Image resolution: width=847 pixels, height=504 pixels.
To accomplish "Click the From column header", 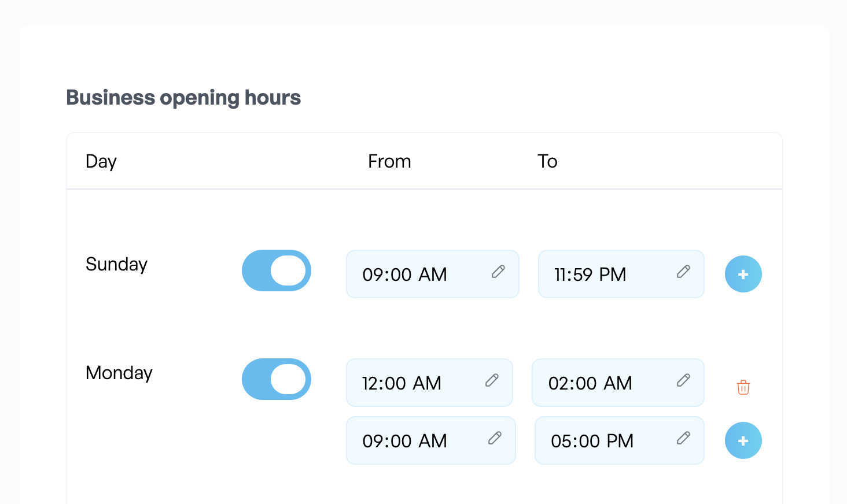I will (x=389, y=161).
